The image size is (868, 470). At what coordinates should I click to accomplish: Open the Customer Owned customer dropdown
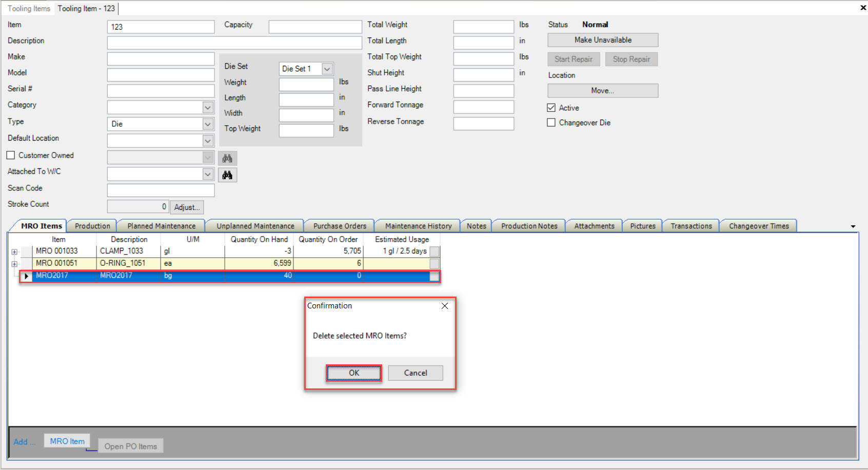pyautogui.click(x=208, y=158)
